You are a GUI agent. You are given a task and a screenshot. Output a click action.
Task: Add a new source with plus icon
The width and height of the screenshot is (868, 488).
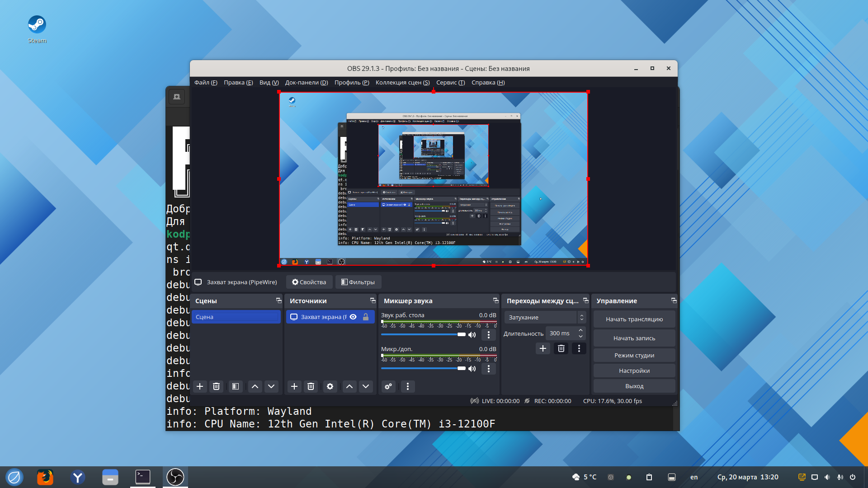click(294, 386)
